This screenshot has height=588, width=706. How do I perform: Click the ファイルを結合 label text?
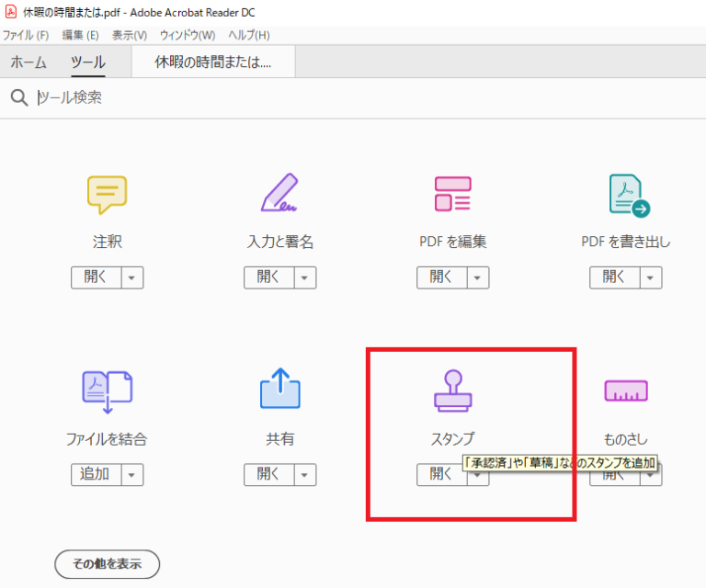tap(107, 438)
